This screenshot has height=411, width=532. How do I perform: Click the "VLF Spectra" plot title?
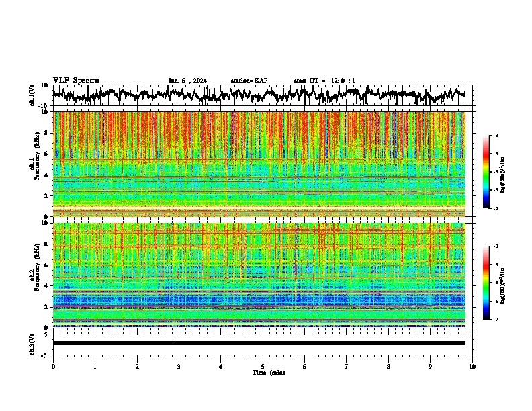(76, 81)
